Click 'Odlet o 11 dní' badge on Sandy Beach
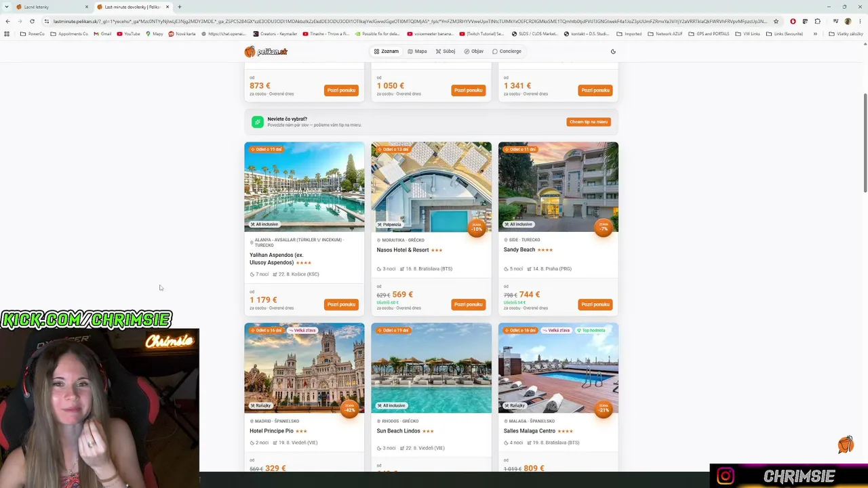This screenshot has width=868, height=488. coord(520,149)
